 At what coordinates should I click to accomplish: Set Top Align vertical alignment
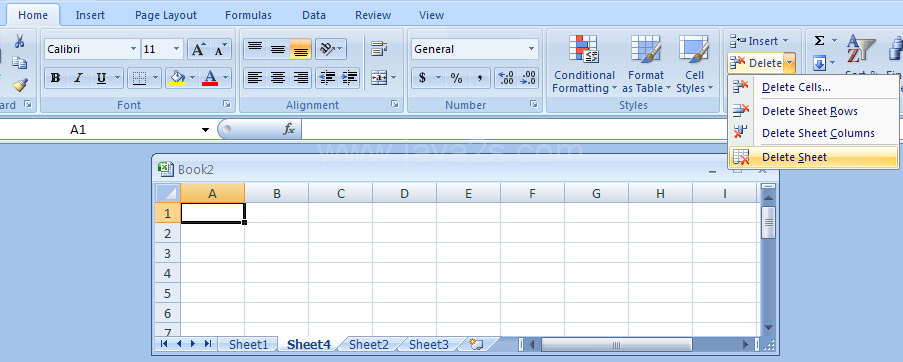click(255, 49)
